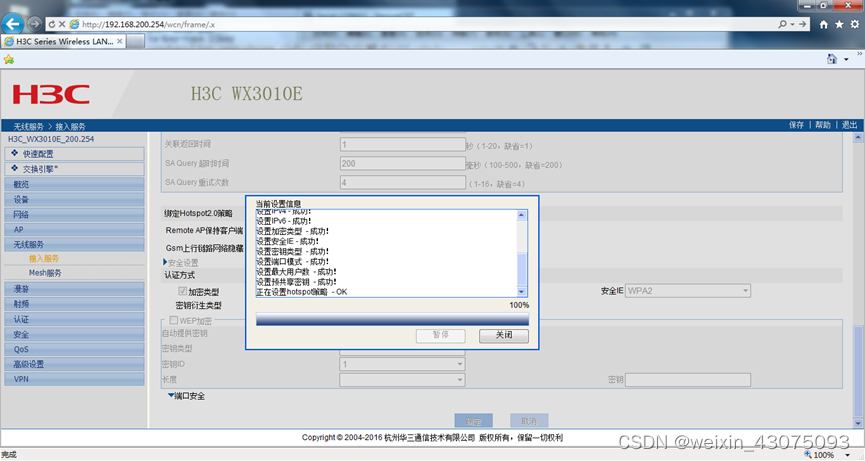Click the browser back arrow button
This screenshot has width=865, height=461.
(13, 24)
